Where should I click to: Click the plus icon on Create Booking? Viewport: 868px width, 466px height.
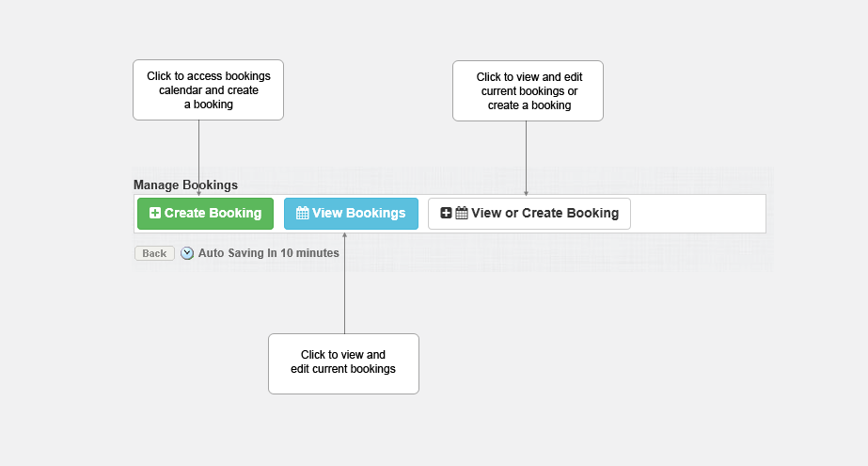(x=155, y=213)
